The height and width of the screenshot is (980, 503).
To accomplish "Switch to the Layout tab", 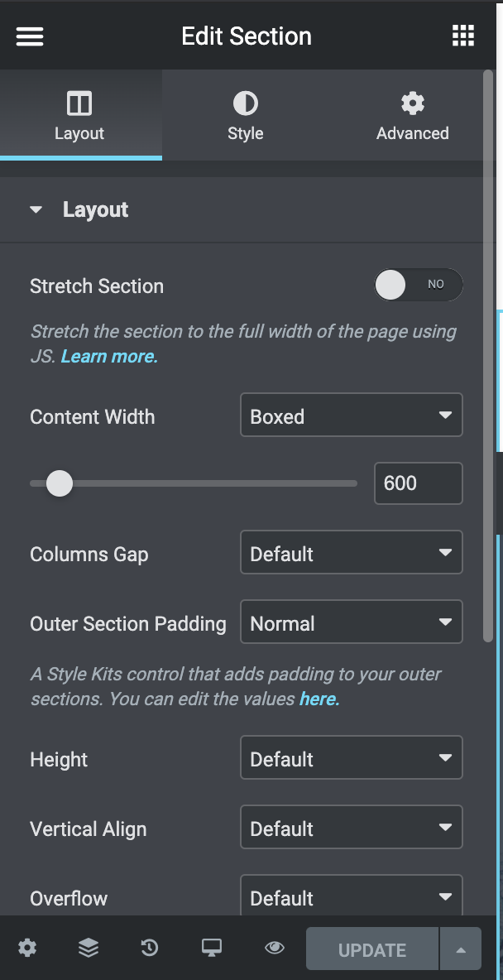I will (x=80, y=115).
